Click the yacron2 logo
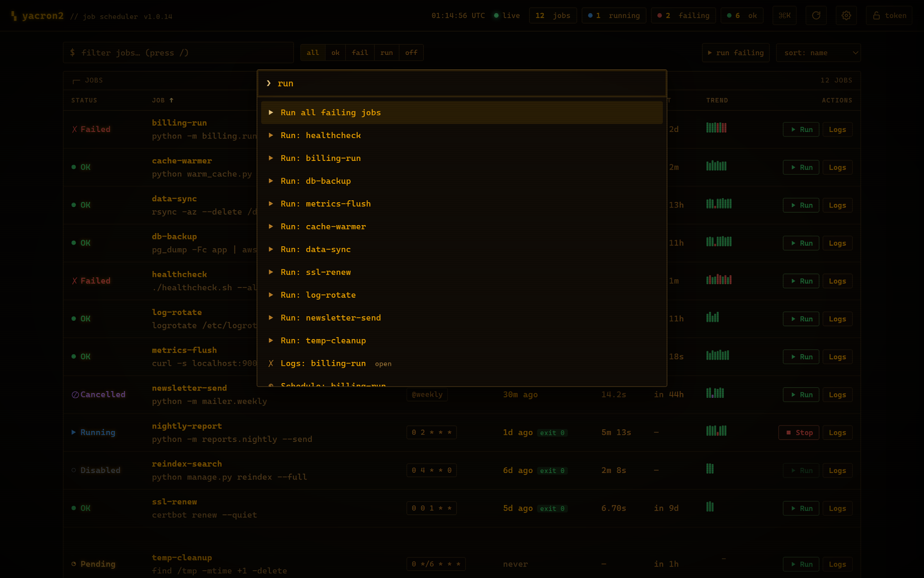This screenshot has height=578, width=924. 38,16
